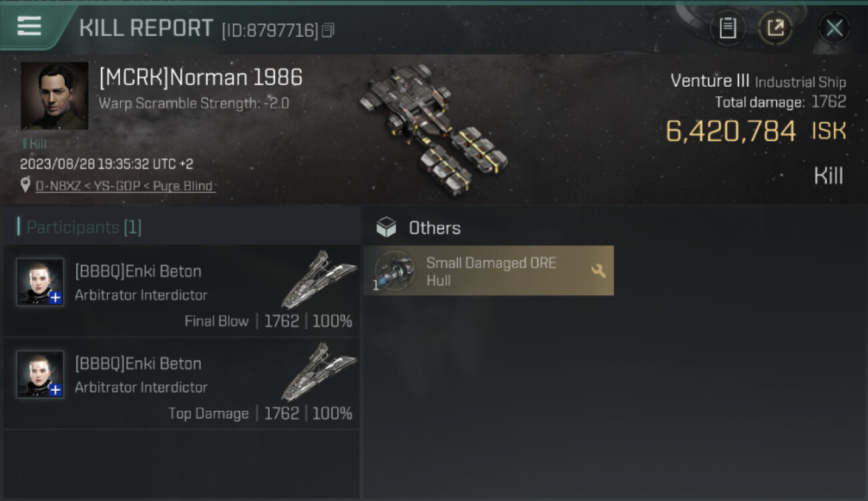Open the O-N8XZ system link
The height and width of the screenshot is (501, 868).
click(58, 186)
